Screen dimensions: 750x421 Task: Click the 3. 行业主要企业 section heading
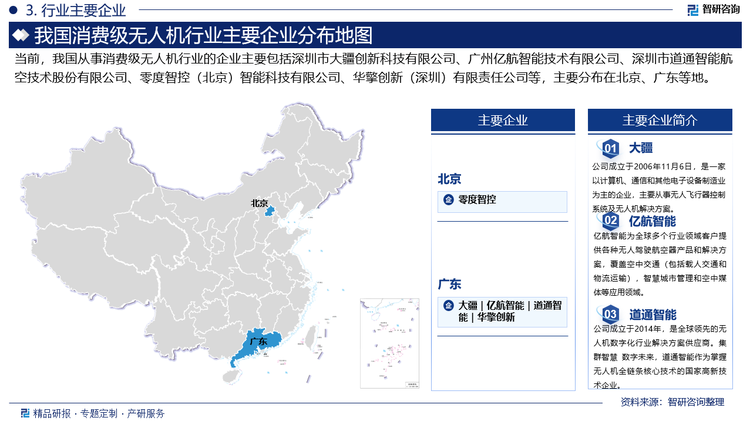(75, 10)
